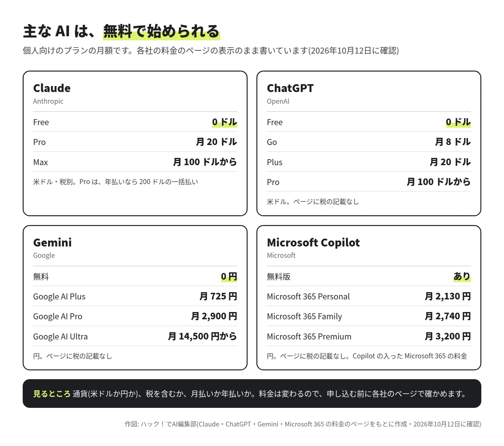Click the 月 8 ドル price
Screen dimensions: 504x446
point(453,142)
